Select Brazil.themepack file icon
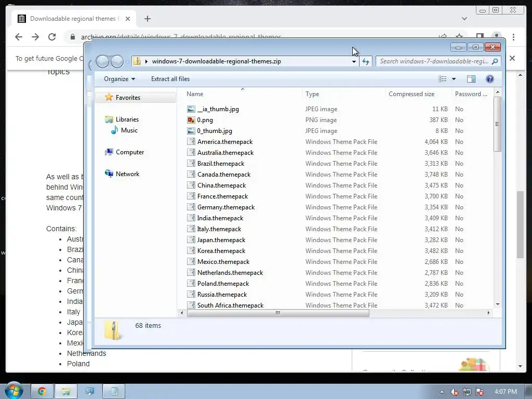This screenshot has height=399, width=532. (191, 164)
